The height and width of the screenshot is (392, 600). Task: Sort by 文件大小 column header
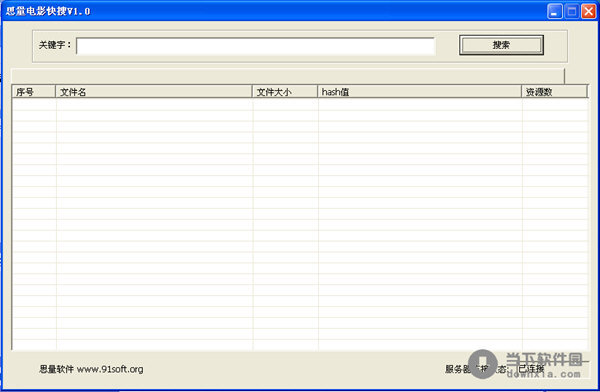point(285,92)
